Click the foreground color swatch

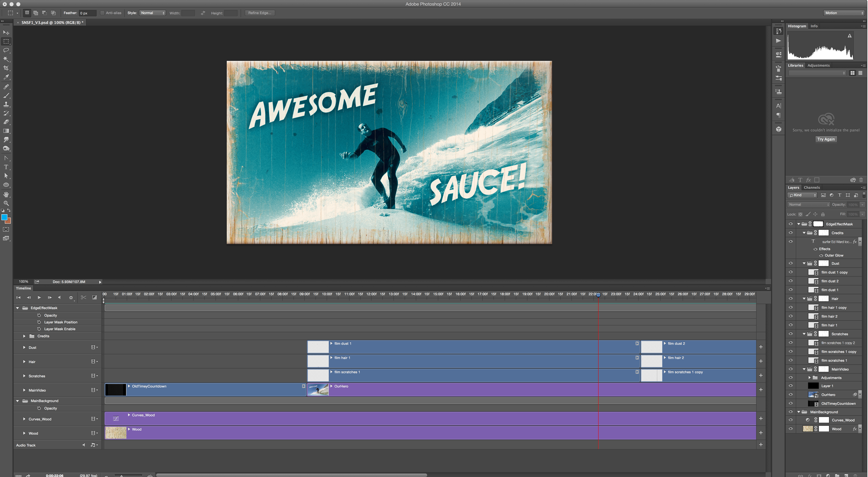point(4,217)
